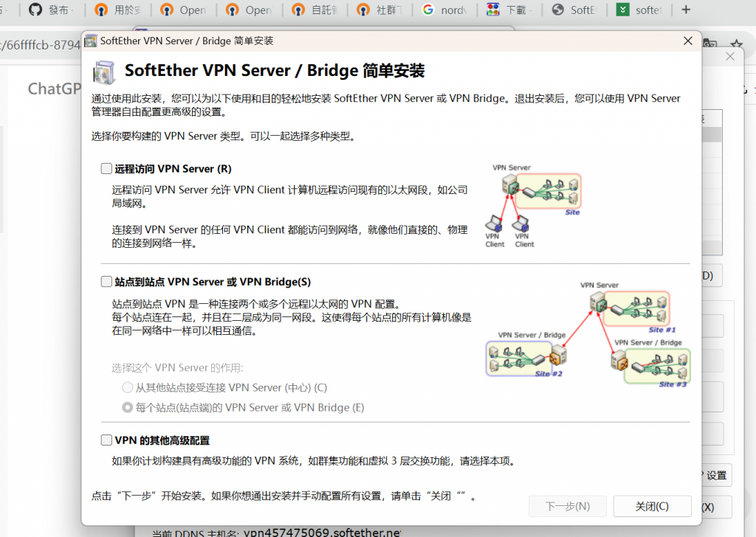
Task: Click the colorful favicon on 下載 tab
Action: 492,10
